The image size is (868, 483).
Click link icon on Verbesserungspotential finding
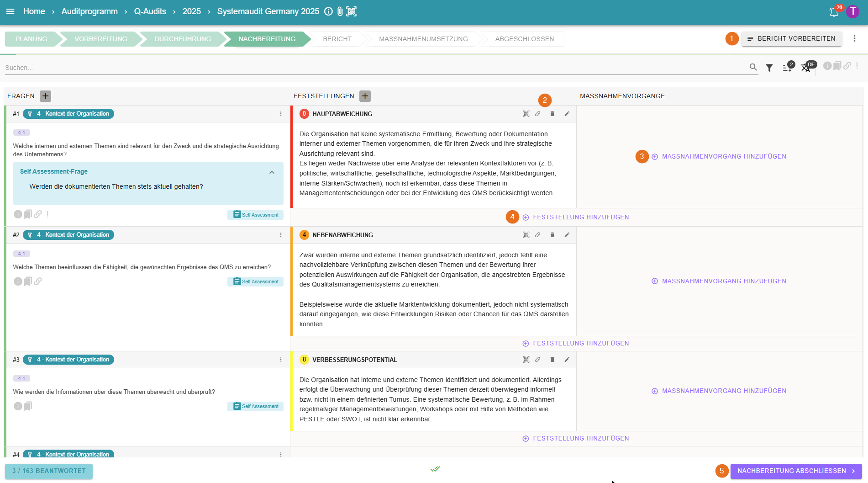[x=537, y=360]
